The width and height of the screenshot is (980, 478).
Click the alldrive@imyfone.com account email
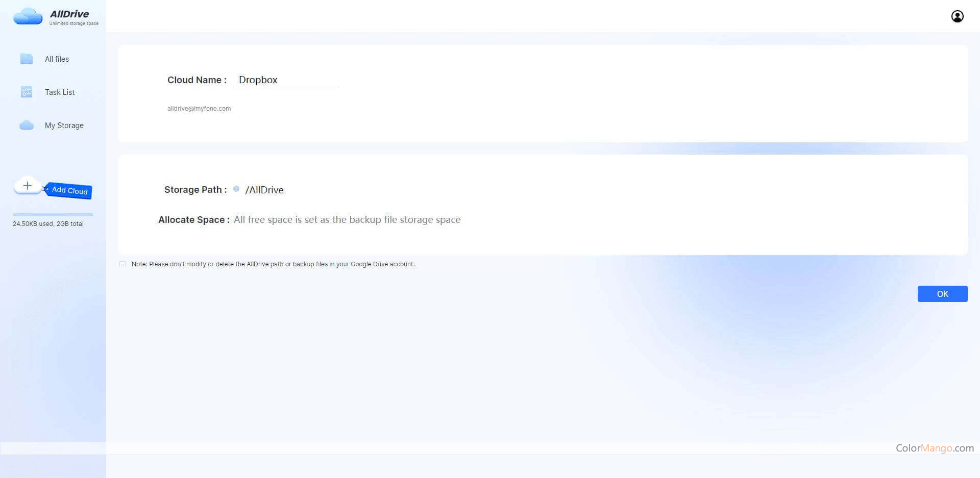click(x=199, y=109)
